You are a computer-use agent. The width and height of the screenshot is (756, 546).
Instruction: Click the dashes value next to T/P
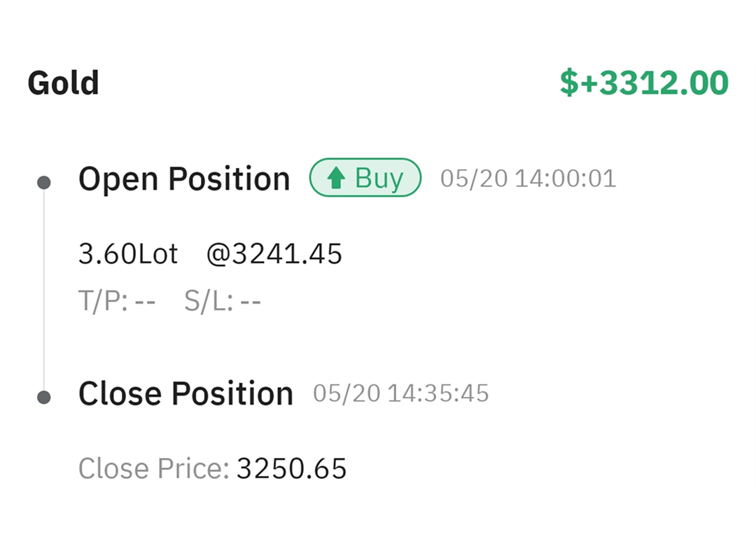[145, 303]
